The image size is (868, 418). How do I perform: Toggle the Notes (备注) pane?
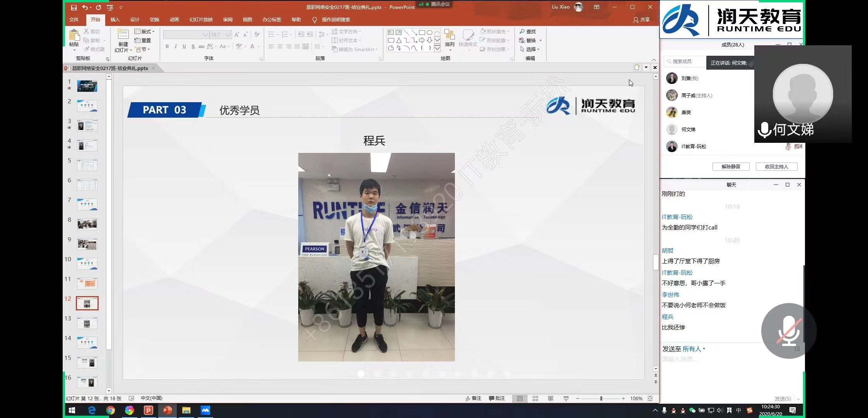[x=473, y=398]
